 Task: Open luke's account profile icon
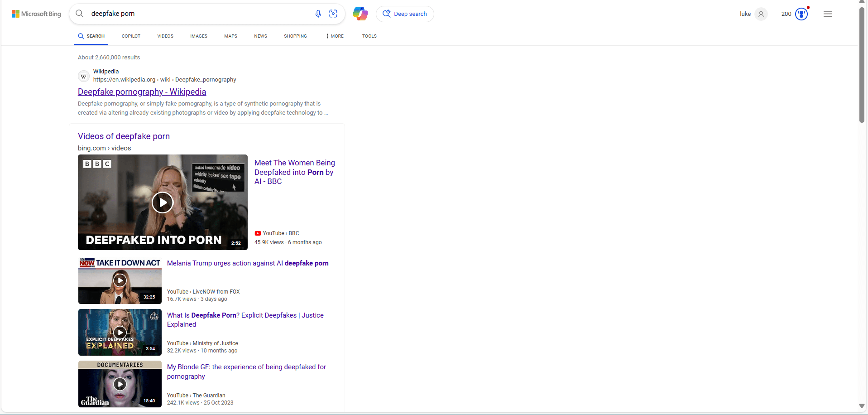click(x=761, y=14)
